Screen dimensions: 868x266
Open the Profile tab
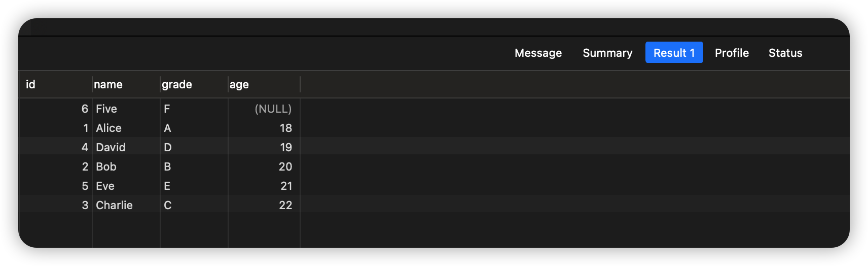pyautogui.click(x=732, y=53)
